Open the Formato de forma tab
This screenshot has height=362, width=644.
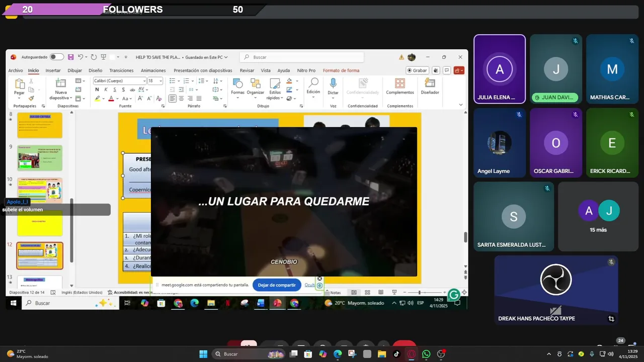(x=341, y=70)
